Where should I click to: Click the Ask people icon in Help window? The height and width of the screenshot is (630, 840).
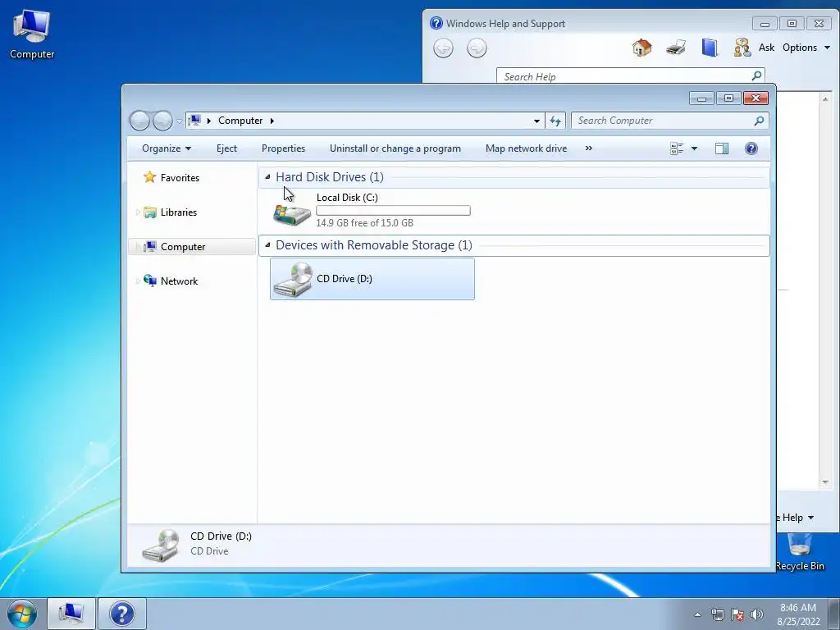click(742, 48)
